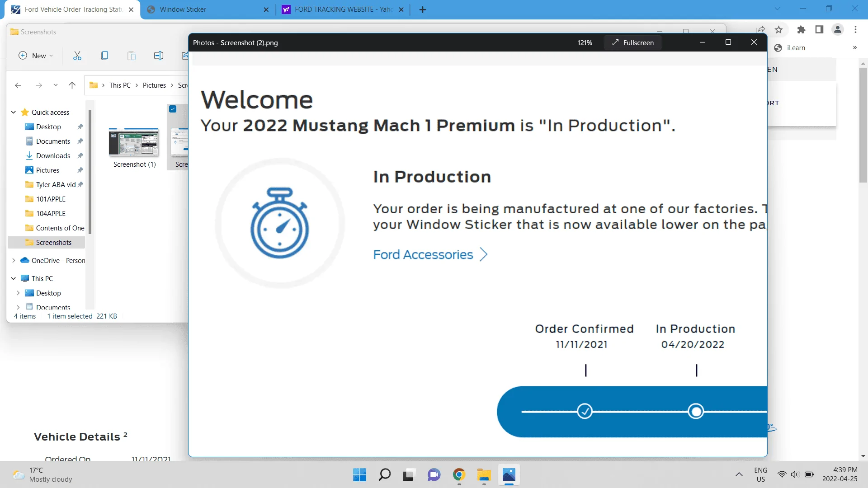Viewport: 868px width, 488px height.
Task: Close the Ford Vehicle Order Tracking tab
Action: [x=131, y=9]
